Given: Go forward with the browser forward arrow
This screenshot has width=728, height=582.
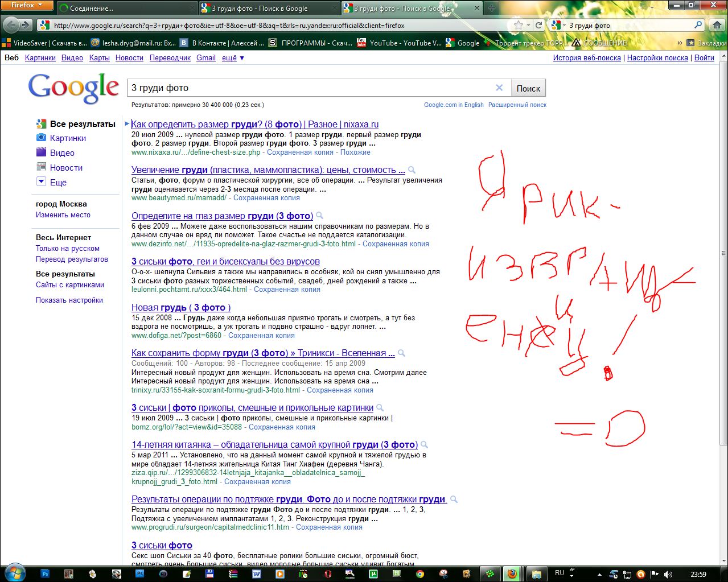Looking at the screenshot, I should tap(26, 25).
